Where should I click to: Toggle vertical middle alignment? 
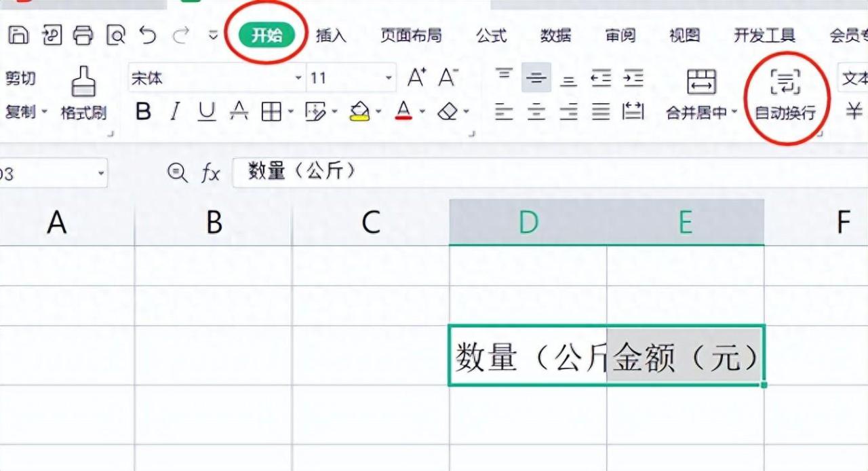coord(536,77)
